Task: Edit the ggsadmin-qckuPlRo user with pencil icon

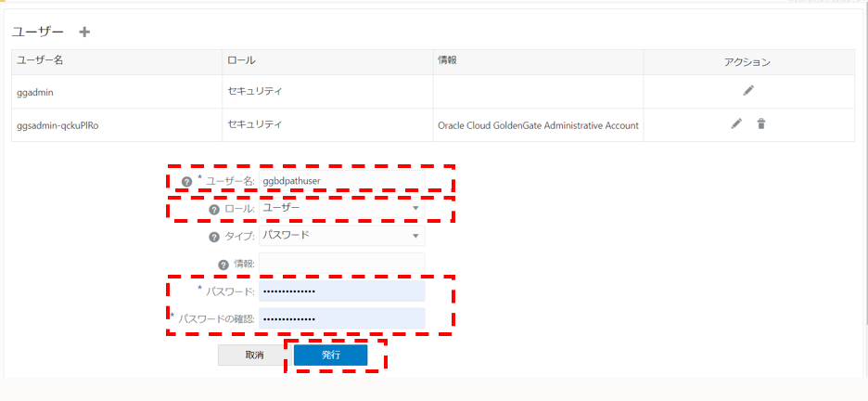Action: click(x=736, y=124)
